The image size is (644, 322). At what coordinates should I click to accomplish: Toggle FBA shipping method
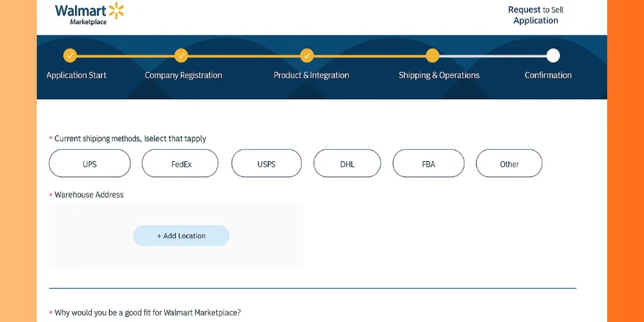428,163
